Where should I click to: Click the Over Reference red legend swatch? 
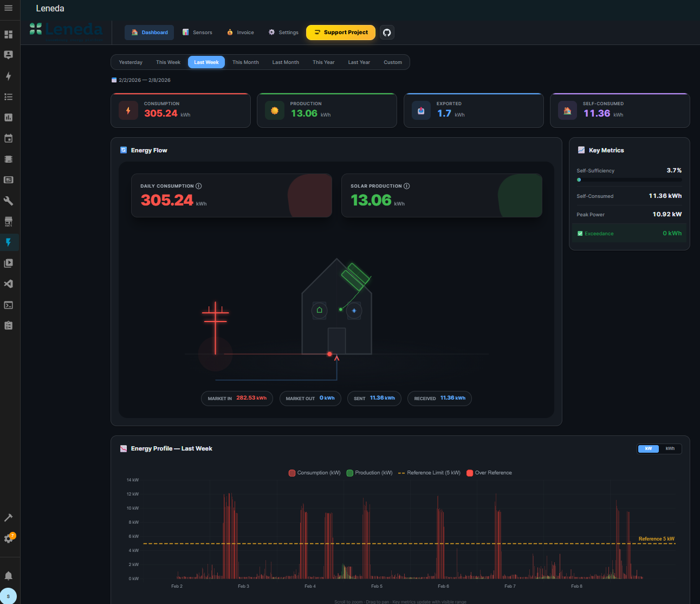point(470,473)
